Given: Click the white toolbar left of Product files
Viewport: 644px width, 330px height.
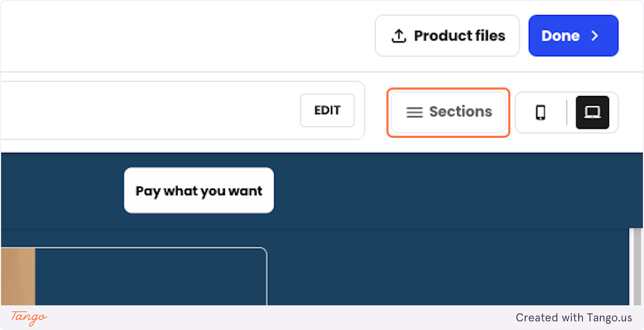Looking at the screenshot, I should 188,36.
